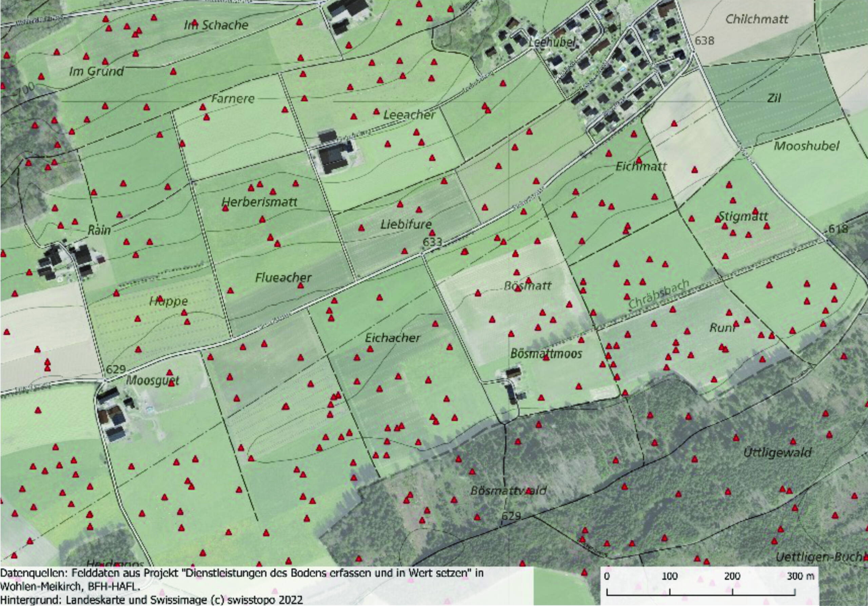Click the 638 elevation point label

pyautogui.click(x=704, y=40)
